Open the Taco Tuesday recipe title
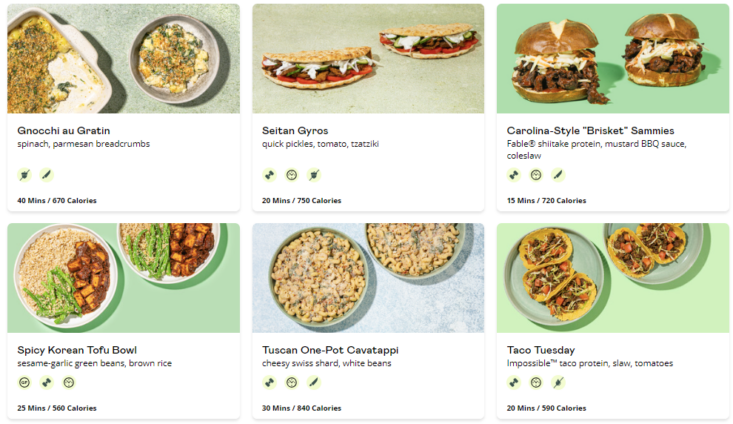This screenshot has height=424, width=733. click(x=541, y=350)
